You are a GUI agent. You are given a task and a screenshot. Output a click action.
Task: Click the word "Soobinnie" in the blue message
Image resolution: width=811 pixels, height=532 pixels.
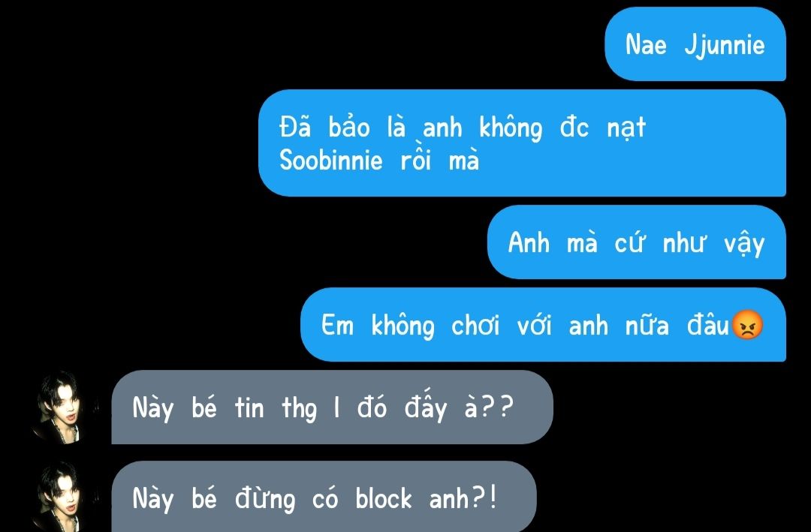331,160
